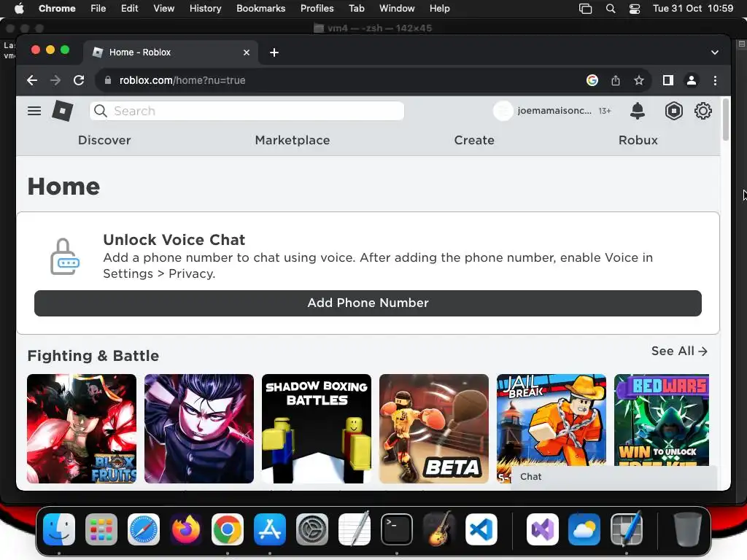This screenshot has height=560, width=747.
Task: Open Terminal from the Dock
Action: pos(396,529)
